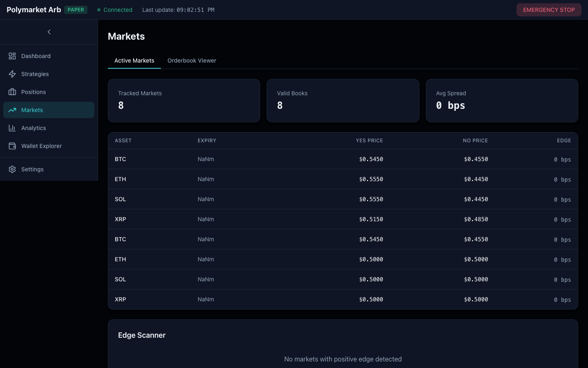
Task: Click the Tracked Markets stat card
Action: click(184, 101)
